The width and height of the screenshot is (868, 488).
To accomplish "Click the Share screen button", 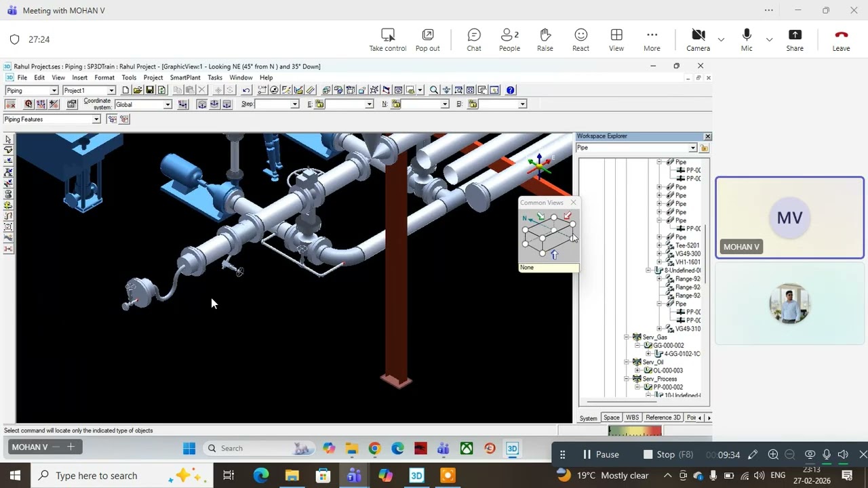I will (x=795, y=40).
